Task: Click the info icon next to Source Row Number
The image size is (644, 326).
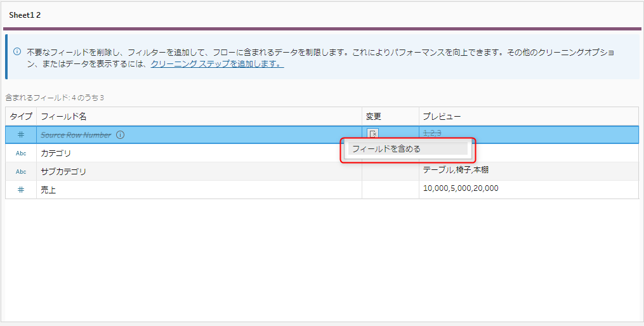Action: tap(121, 135)
